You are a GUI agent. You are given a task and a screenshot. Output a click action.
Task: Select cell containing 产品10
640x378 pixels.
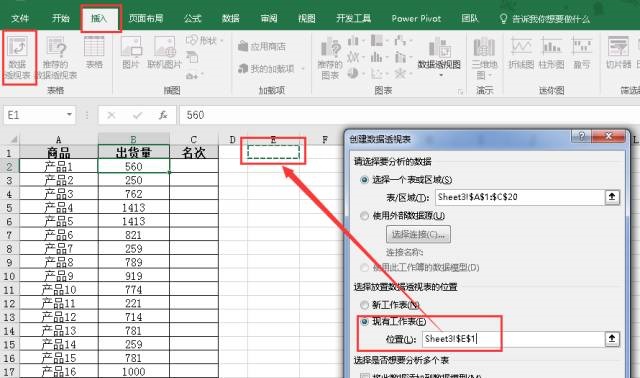click(58, 289)
